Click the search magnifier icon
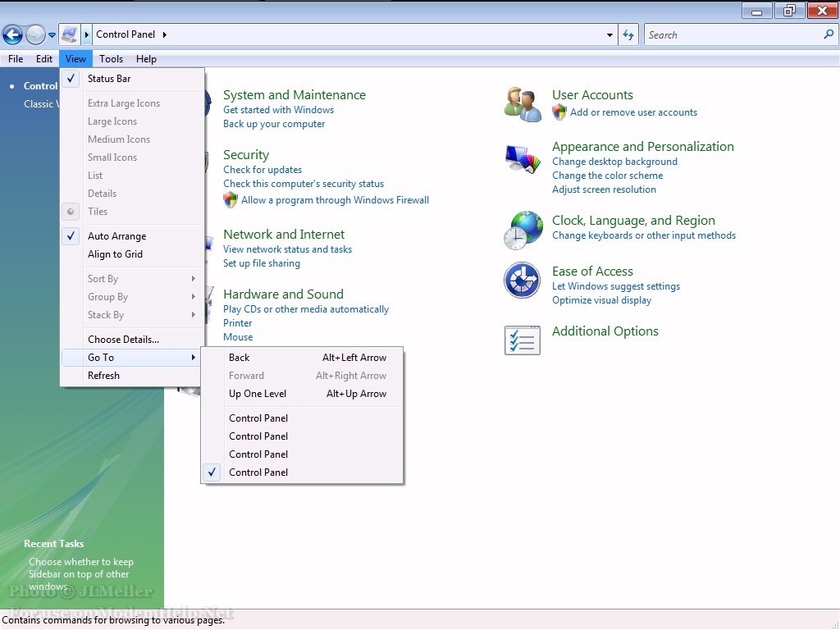The height and width of the screenshot is (630, 840). point(828,34)
